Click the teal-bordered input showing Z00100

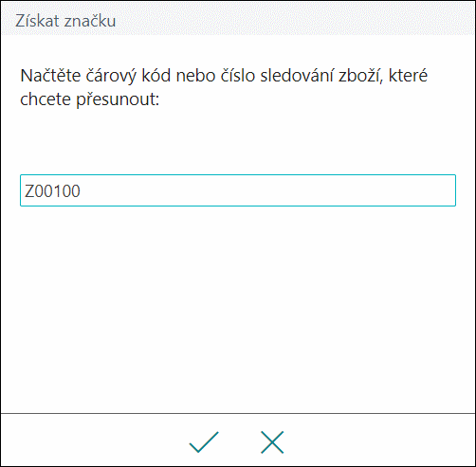[x=238, y=190]
